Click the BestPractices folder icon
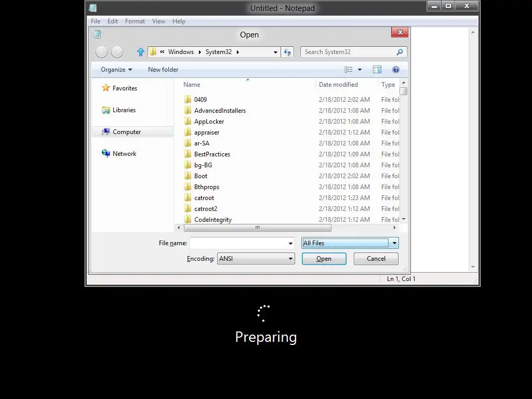532x399 pixels. point(188,154)
